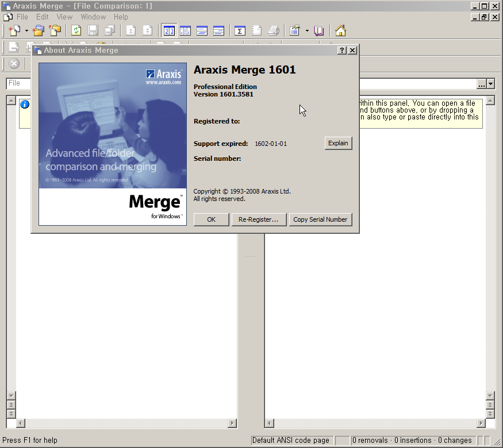Open the Window menu

click(x=93, y=17)
